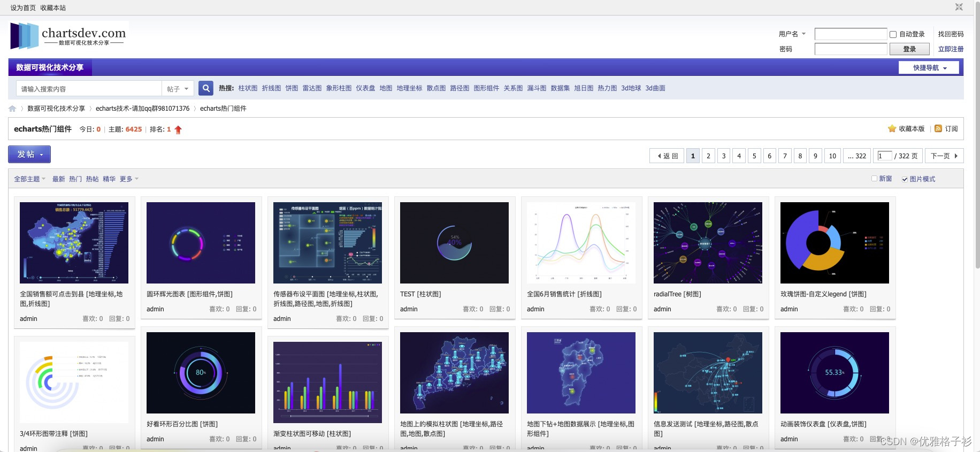Click hot search keyword 雷达图

[x=312, y=88]
